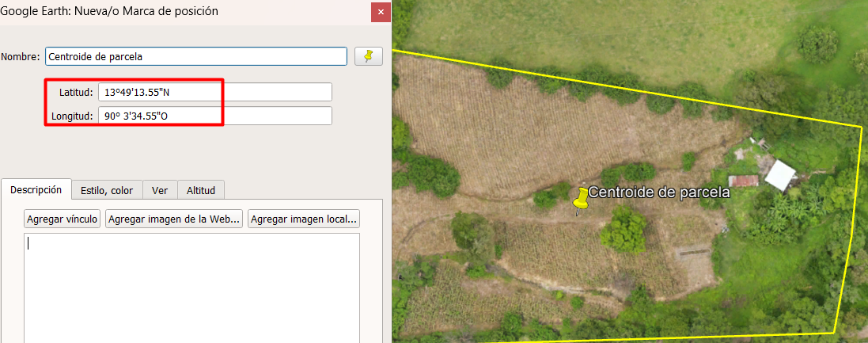Click the Centroide de parcela map label
Screen dimensions: 868x343
pyautogui.click(x=658, y=192)
